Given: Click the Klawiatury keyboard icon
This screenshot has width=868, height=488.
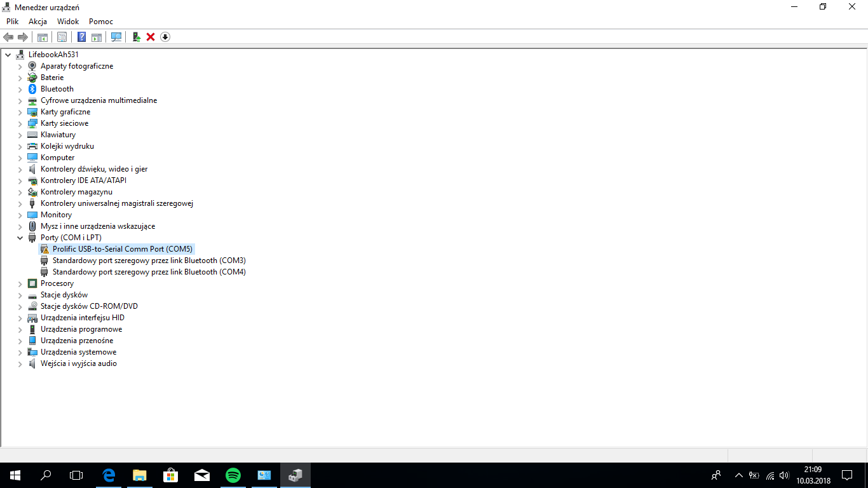Looking at the screenshot, I should (32, 135).
